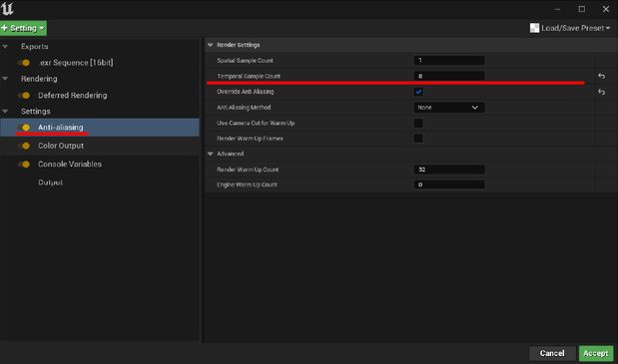This screenshot has width=618, height=364.
Task: Collapse the Render Settings section
Action: [x=210, y=45]
